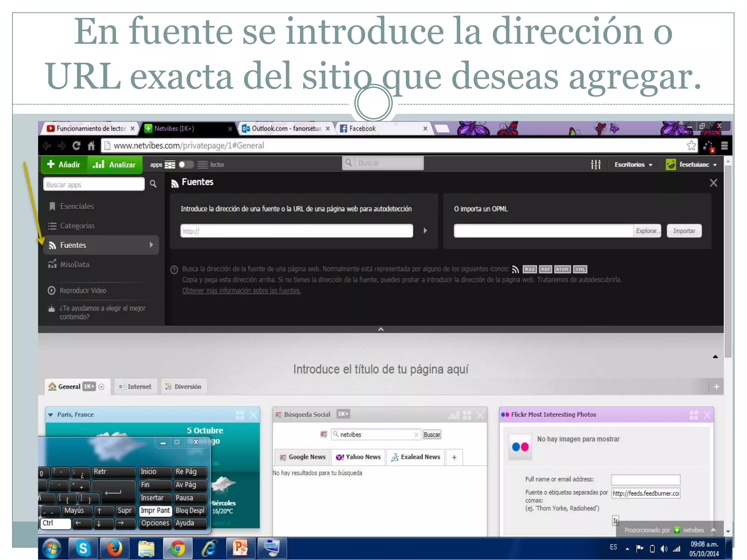The width and height of the screenshot is (747, 560).
Task: Add a new dashboard tab with plus
Action: pyautogui.click(x=716, y=387)
